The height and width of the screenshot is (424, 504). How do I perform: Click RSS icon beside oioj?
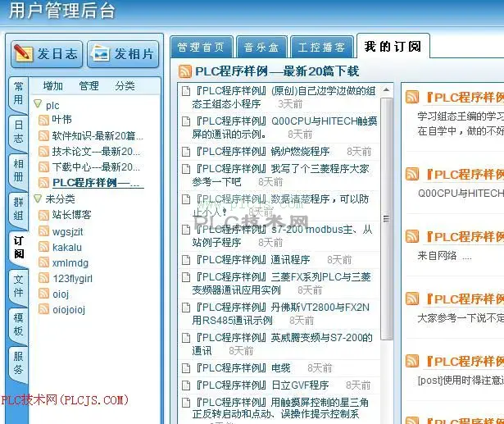tap(43, 294)
